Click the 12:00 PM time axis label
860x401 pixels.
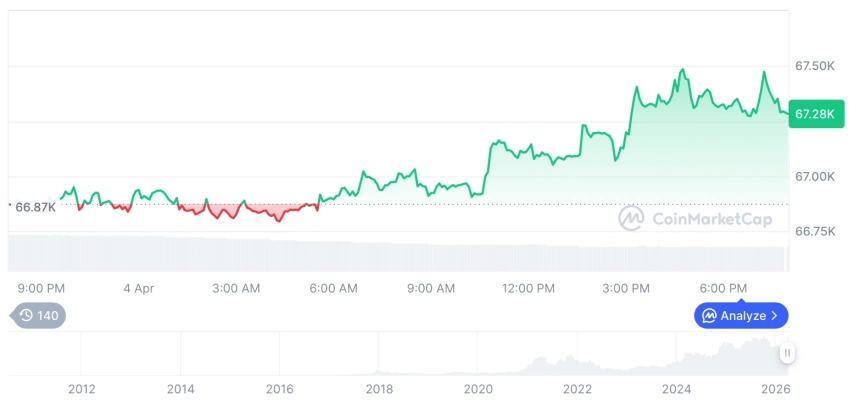tap(528, 288)
